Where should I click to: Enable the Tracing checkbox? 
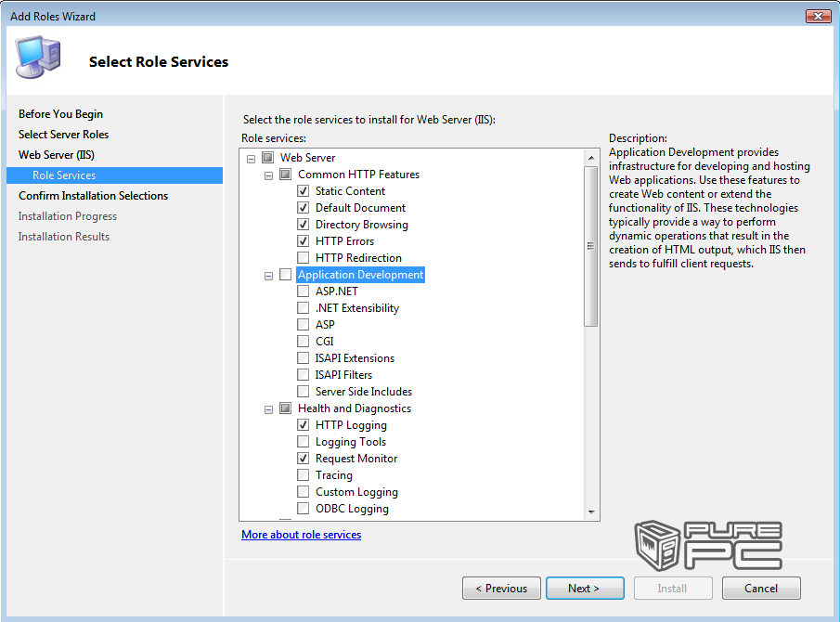pos(304,474)
